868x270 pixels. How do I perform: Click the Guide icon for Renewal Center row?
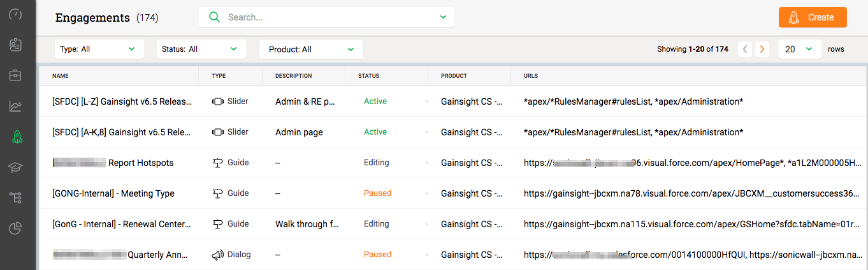pyautogui.click(x=218, y=224)
